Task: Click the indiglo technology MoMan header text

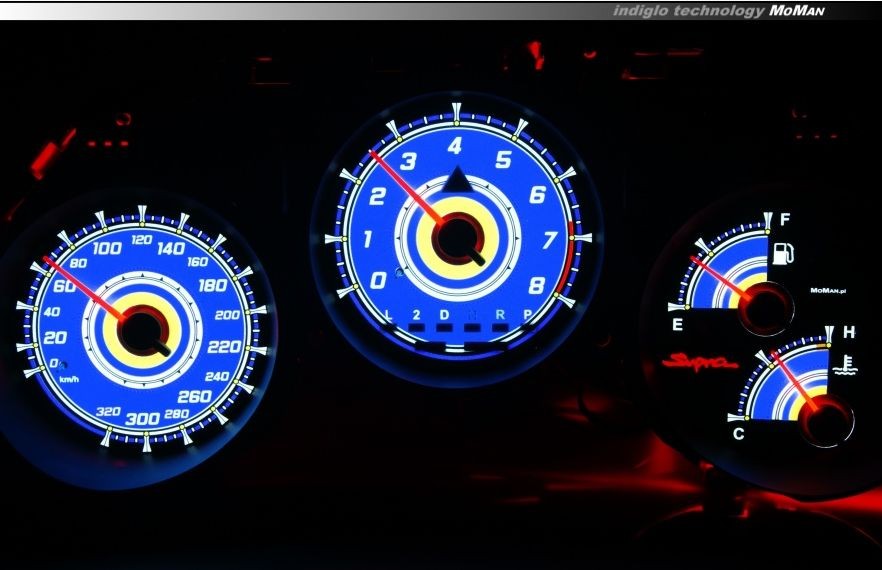Action: (731, 10)
